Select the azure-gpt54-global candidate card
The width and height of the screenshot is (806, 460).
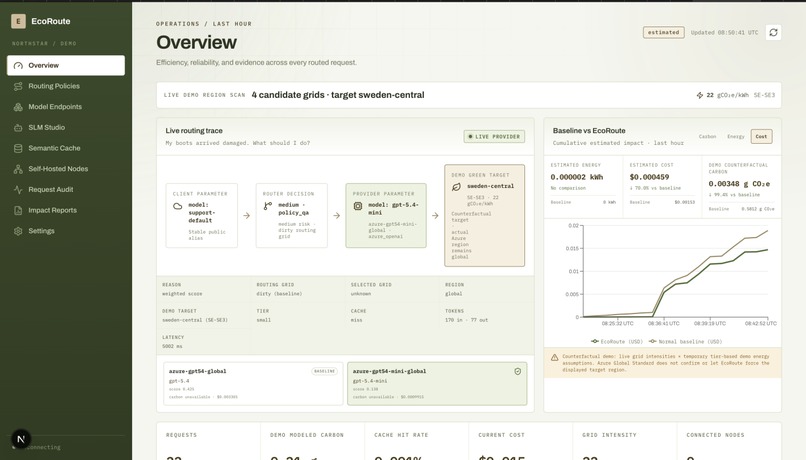253,383
